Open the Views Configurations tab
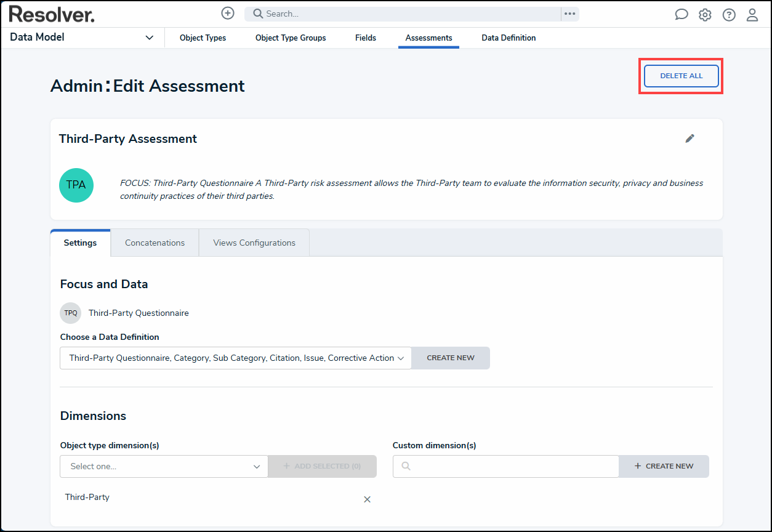The width and height of the screenshot is (772, 532). pos(254,243)
